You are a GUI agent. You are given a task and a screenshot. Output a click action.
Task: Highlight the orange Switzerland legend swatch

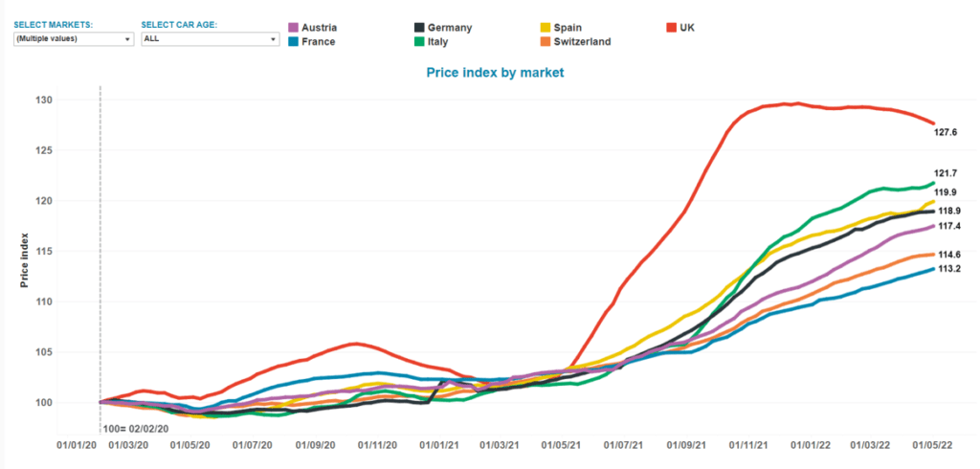point(546,42)
